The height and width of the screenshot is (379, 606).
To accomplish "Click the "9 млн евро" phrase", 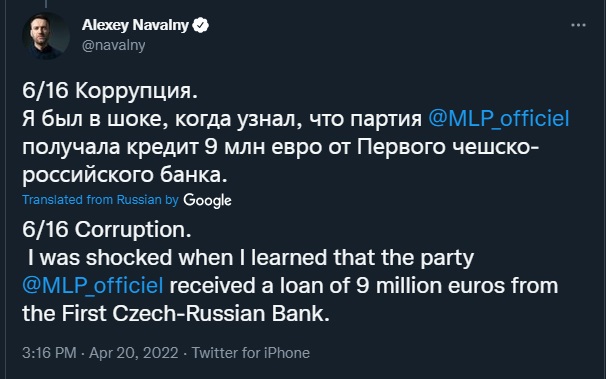I will [x=263, y=146].
